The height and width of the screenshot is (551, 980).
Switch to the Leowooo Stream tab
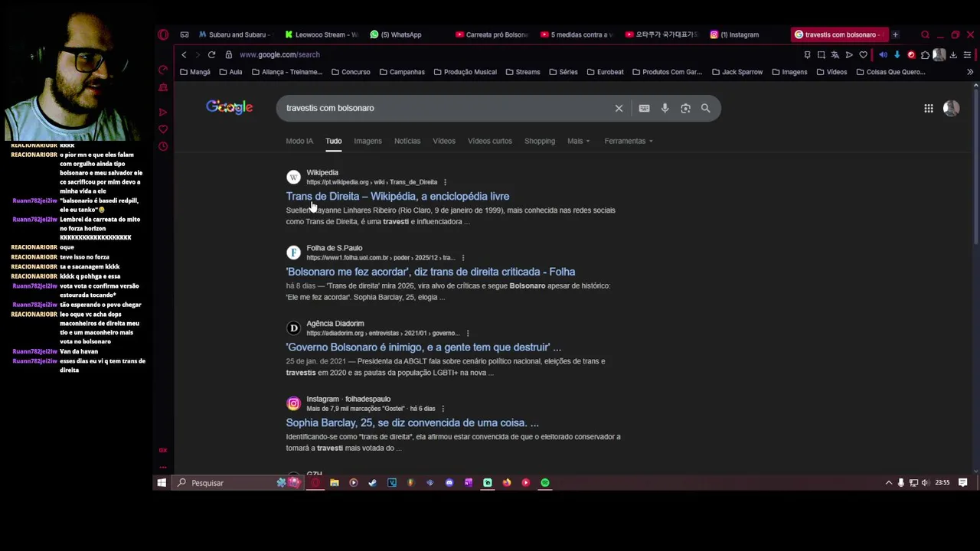tap(322, 34)
